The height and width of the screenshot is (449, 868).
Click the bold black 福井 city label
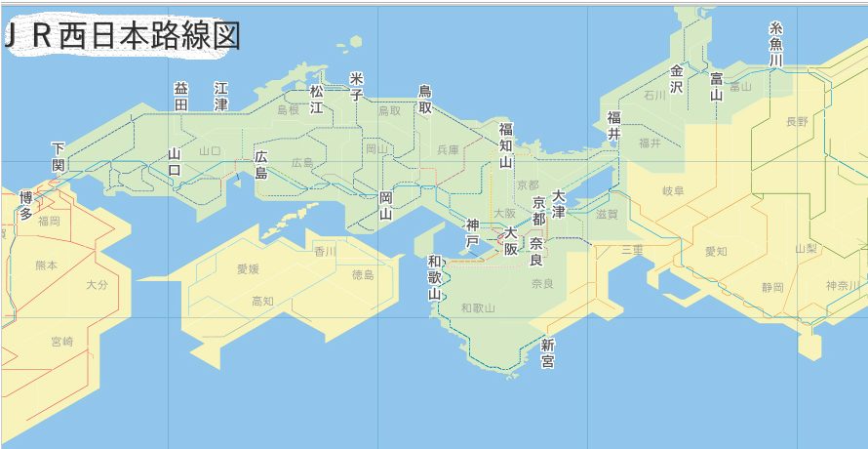click(613, 125)
